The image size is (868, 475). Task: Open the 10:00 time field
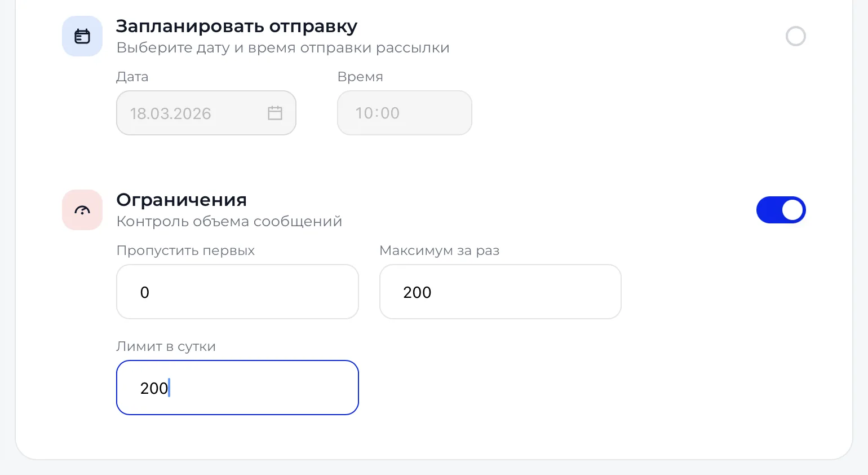(x=405, y=113)
